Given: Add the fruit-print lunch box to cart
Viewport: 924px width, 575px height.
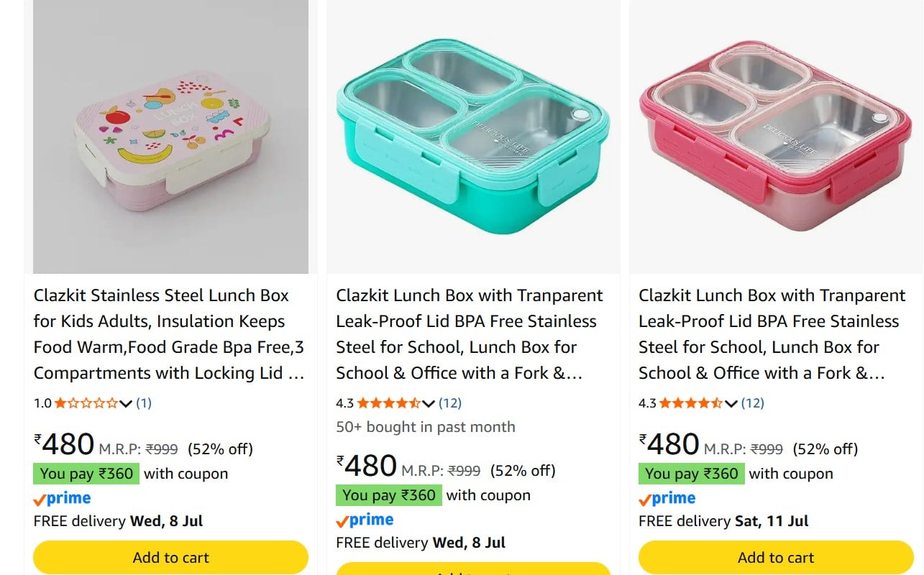Looking at the screenshot, I should pos(171,558).
